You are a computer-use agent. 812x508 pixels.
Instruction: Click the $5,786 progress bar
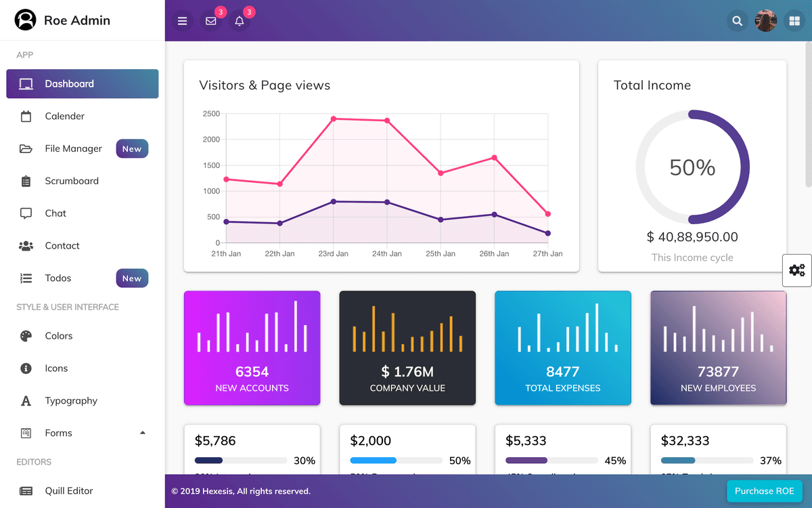[x=240, y=461]
